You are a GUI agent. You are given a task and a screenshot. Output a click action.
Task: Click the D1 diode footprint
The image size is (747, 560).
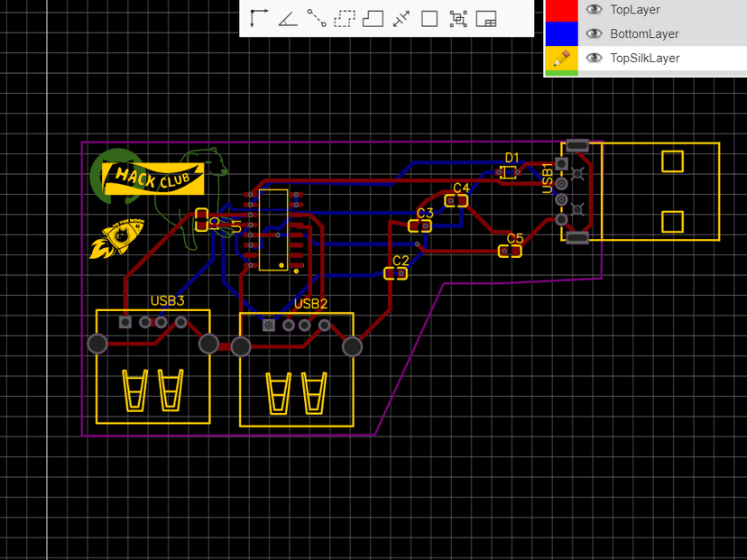click(508, 172)
